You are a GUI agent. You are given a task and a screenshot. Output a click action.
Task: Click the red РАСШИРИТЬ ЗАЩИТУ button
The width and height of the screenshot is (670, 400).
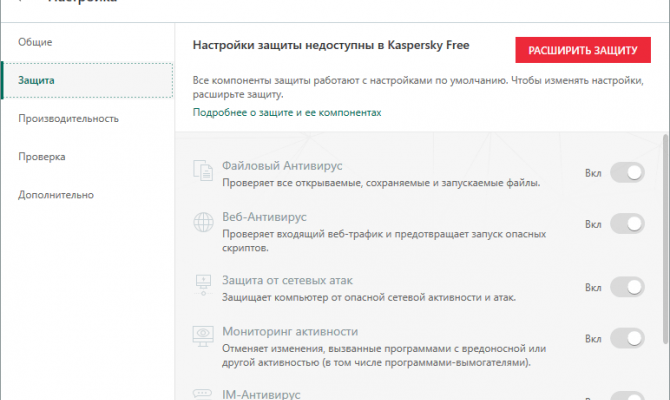point(583,50)
